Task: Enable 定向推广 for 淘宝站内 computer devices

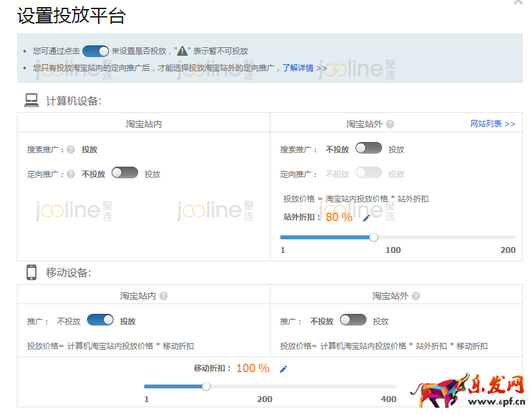Action: click(125, 172)
